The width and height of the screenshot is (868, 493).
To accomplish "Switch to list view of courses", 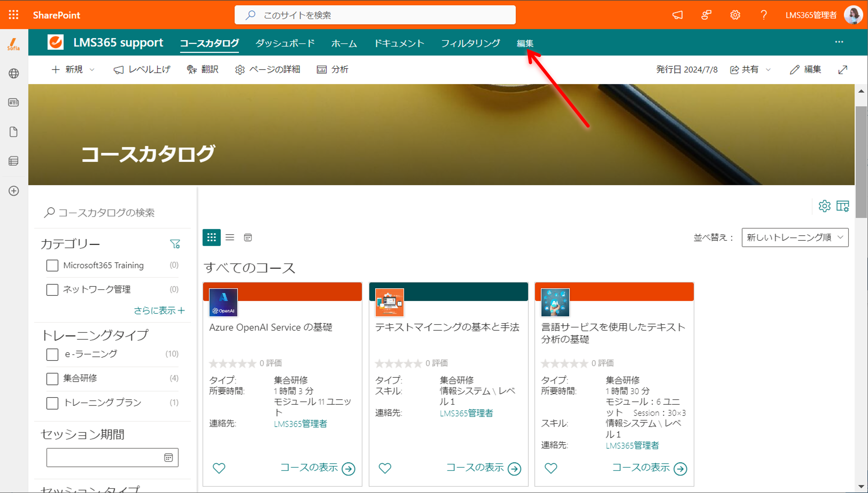I will (230, 237).
